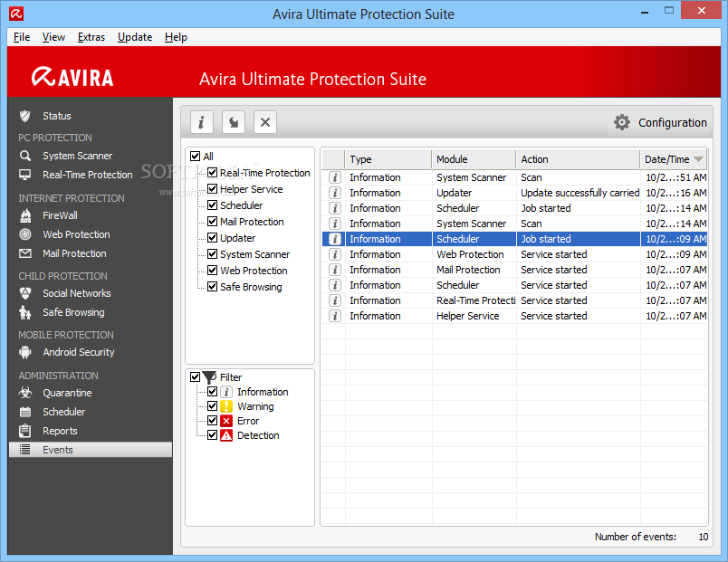Click the yellow Warning filter icon

[226, 406]
